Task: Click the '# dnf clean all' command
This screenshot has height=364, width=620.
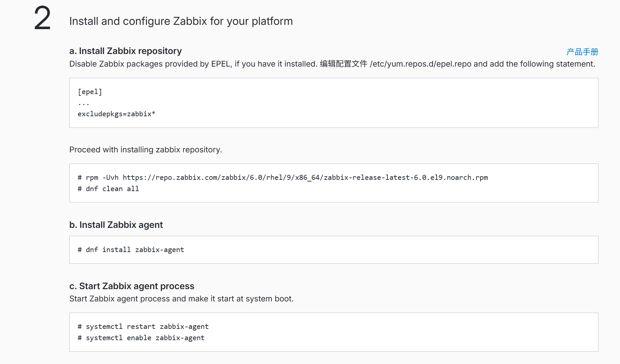Action: tap(108, 189)
